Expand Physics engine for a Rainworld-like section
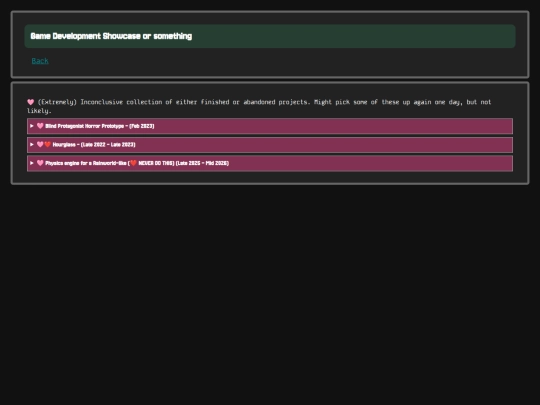540x405 pixels. coord(270,163)
